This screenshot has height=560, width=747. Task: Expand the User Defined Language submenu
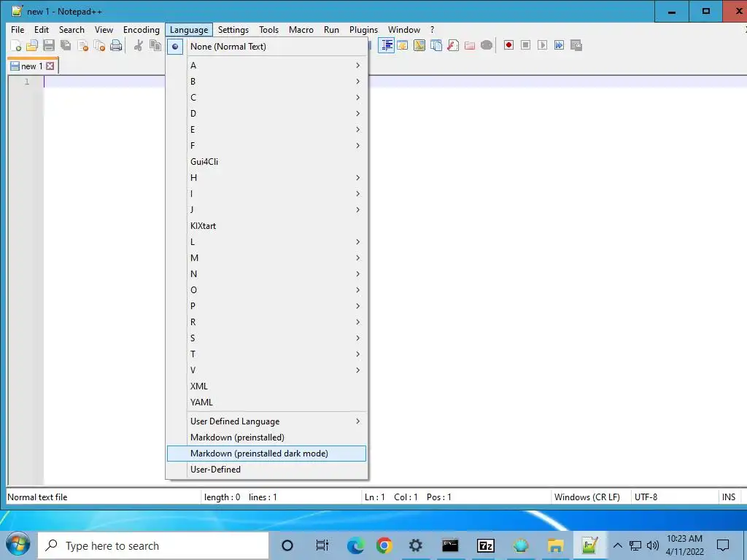click(x=267, y=421)
